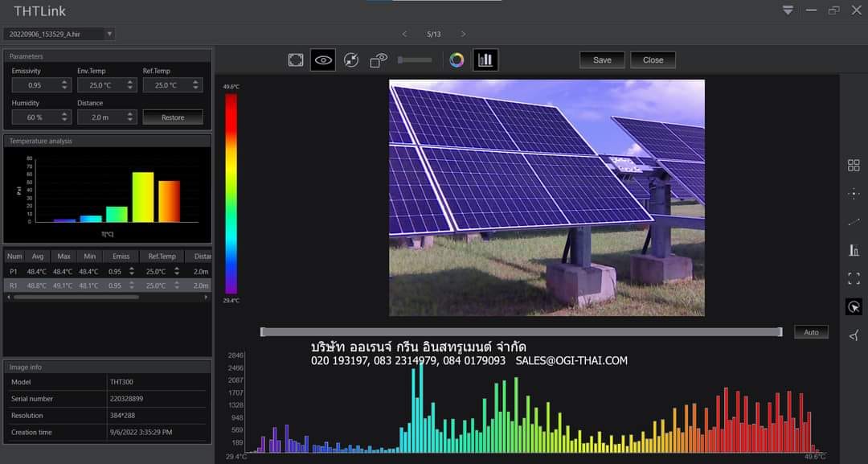Image resolution: width=868 pixels, height=464 pixels.
Task: Select the four-square grid tool in sidebar
Action: (854, 165)
